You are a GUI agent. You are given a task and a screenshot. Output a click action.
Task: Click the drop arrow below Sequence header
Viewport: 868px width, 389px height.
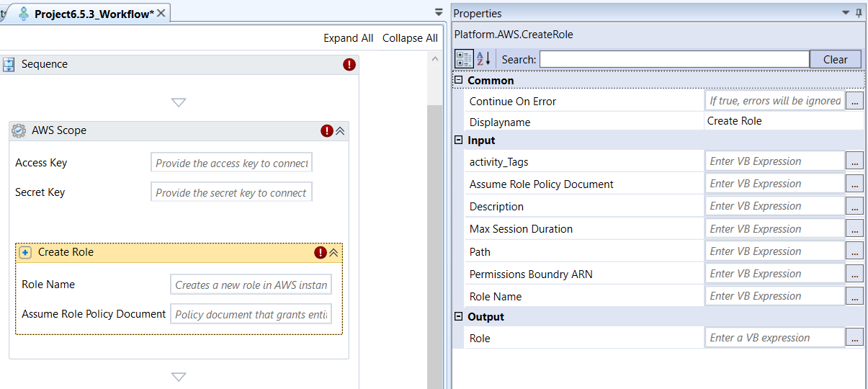point(179,103)
